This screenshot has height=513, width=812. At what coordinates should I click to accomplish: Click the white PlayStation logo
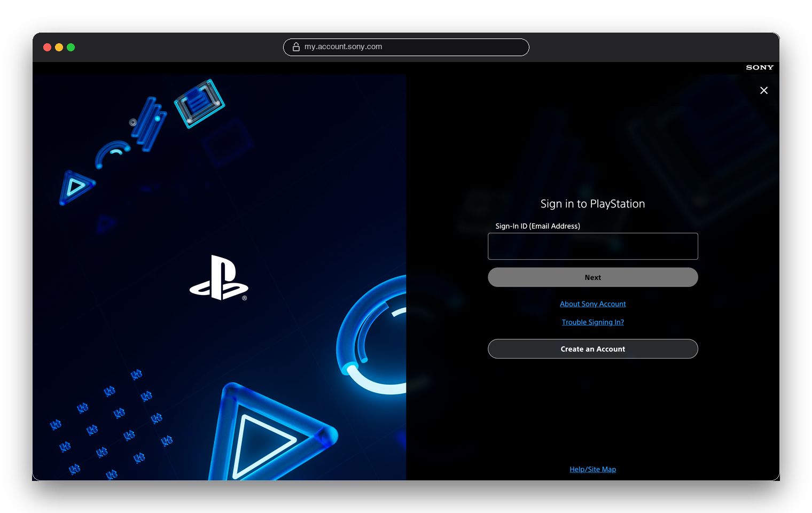tap(218, 278)
